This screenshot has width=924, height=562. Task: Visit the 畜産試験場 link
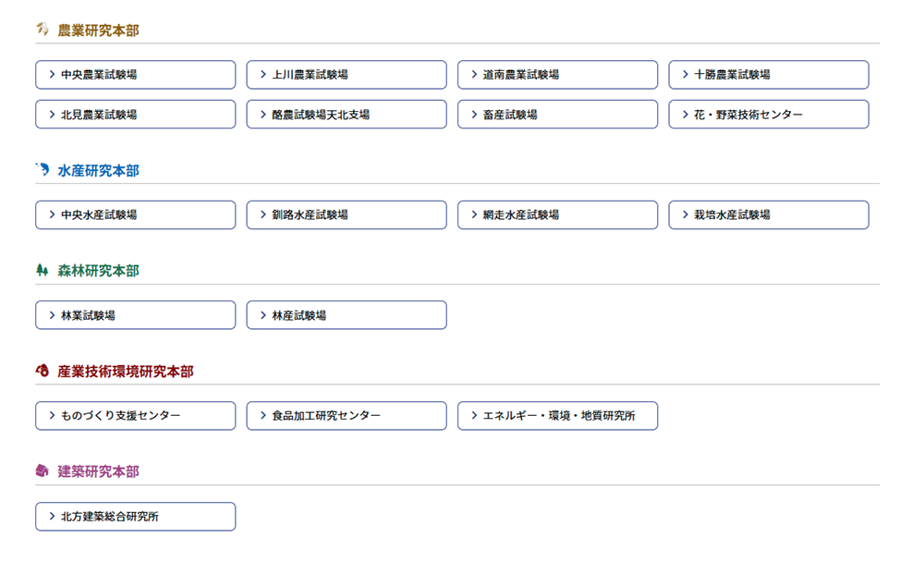click(557, 115)
